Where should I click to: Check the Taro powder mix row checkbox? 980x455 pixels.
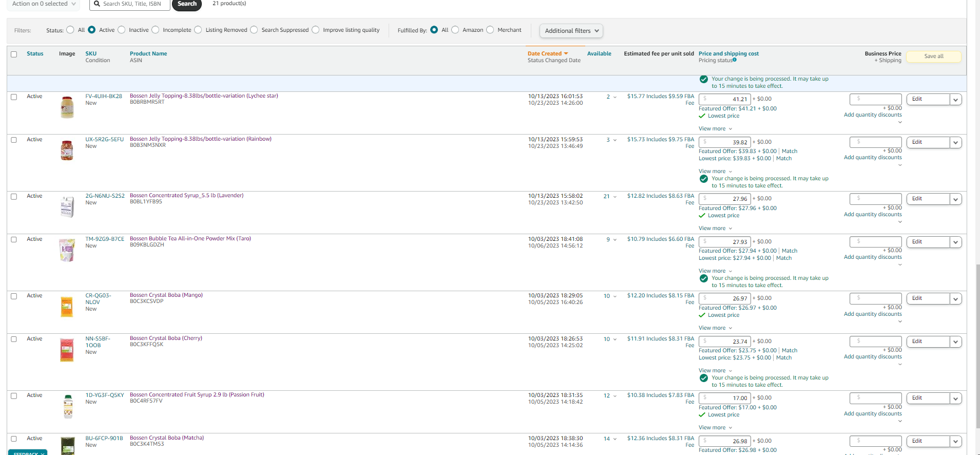14,240
